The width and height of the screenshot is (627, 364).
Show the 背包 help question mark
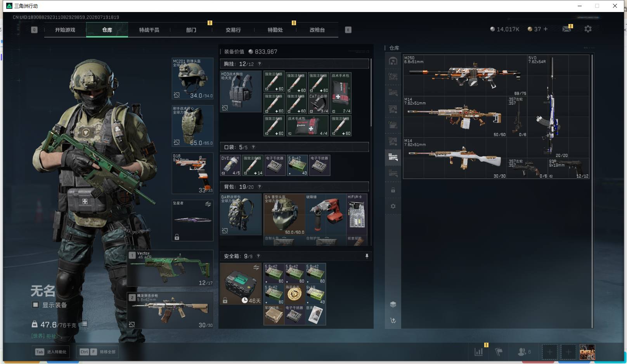click(259, 187)
